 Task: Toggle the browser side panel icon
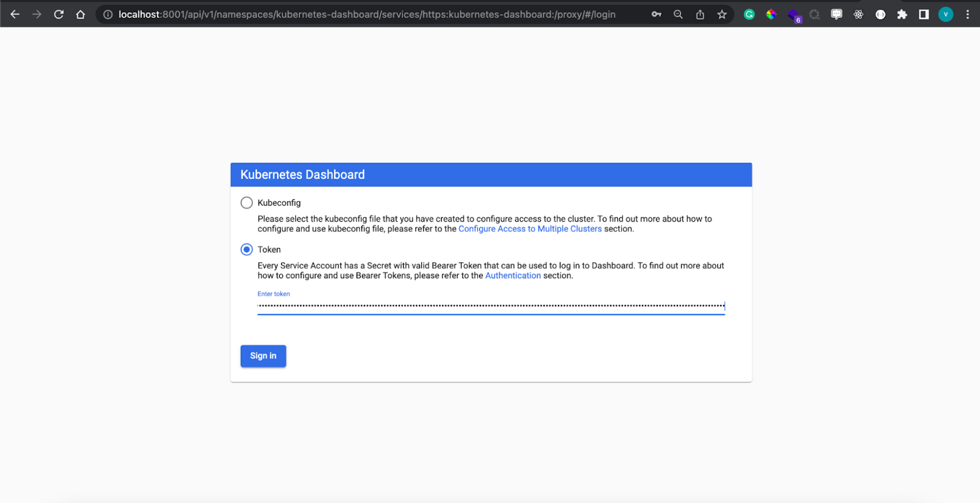pyautogui.click(x=924, y=14)
